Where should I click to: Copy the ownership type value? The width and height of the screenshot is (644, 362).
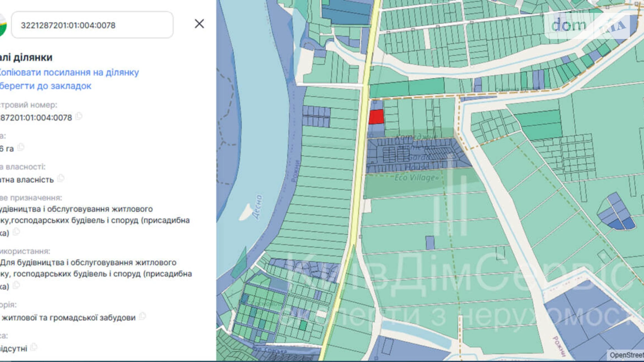click(61, 178)
